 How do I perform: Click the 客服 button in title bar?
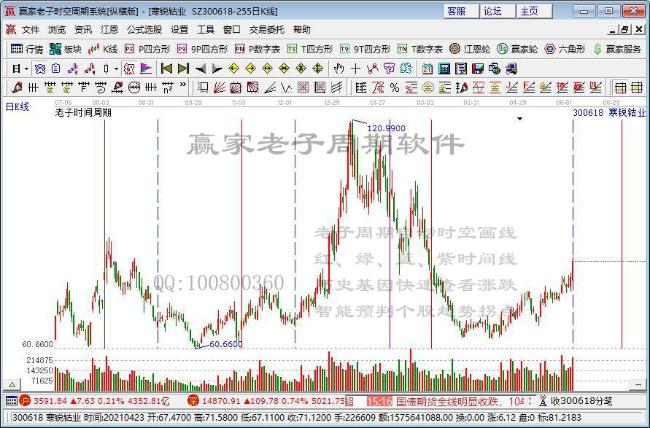(461, 11)
